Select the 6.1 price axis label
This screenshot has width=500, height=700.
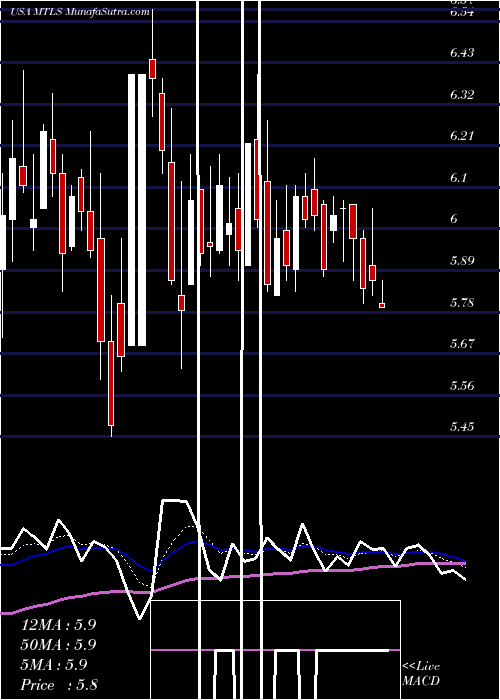click(x=458, y=178)
